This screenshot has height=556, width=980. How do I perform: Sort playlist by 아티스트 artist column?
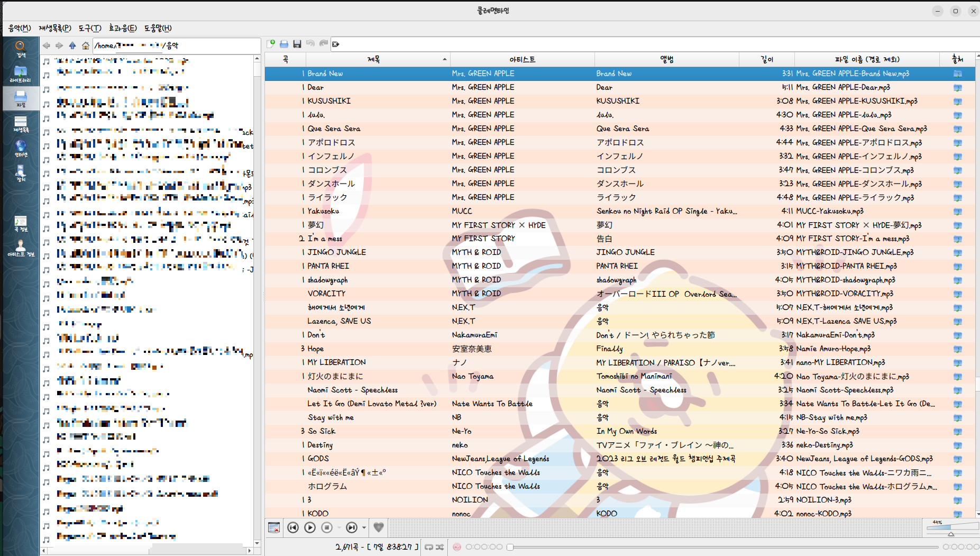tap(522, 59)
